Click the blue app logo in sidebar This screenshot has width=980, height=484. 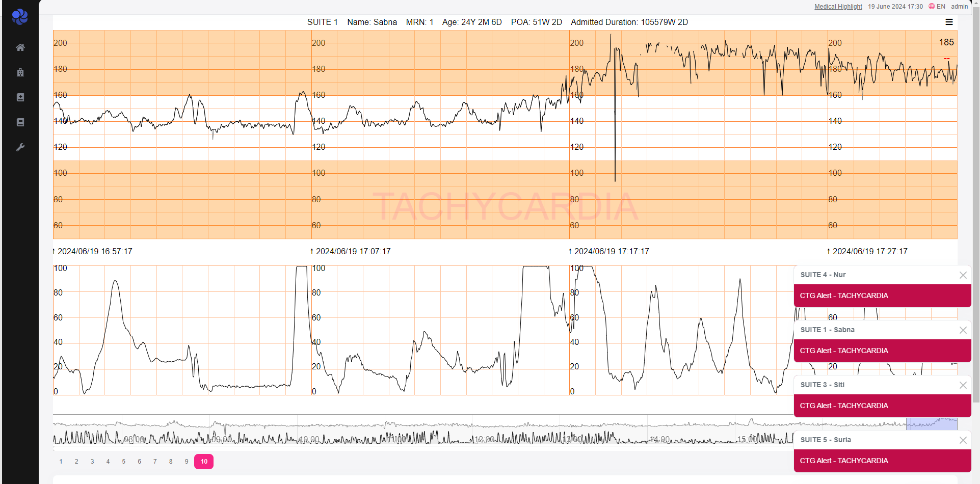point(20,17)
